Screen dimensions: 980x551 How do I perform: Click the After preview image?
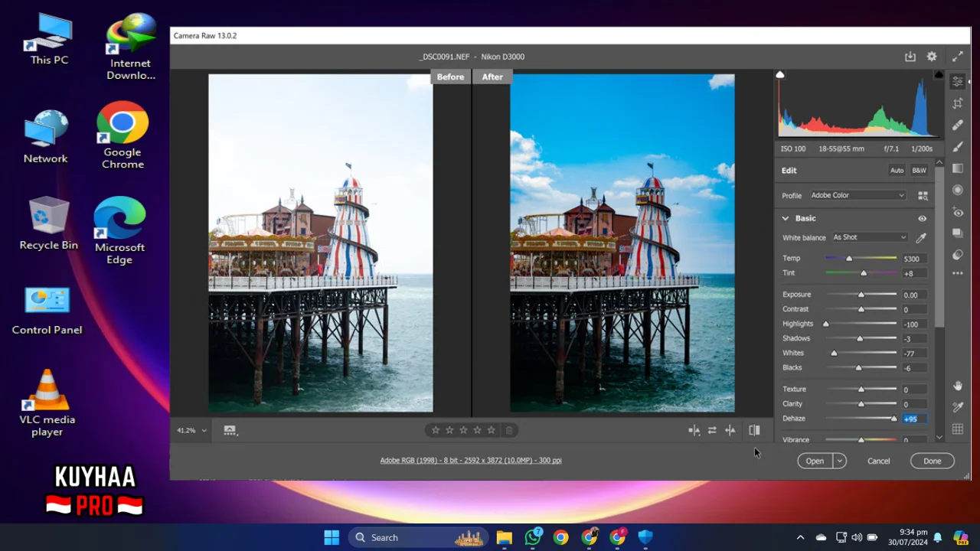click(622, 243)
